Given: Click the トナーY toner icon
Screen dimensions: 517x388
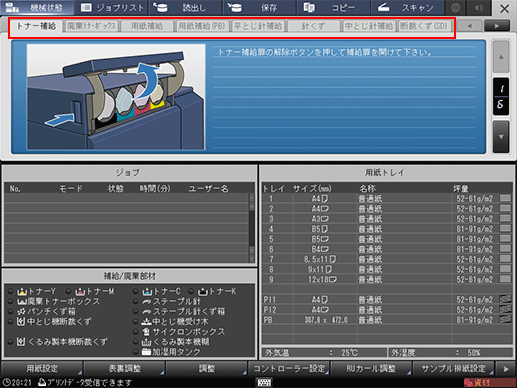Looking at the screenshot, I should [x=22, y=292].
